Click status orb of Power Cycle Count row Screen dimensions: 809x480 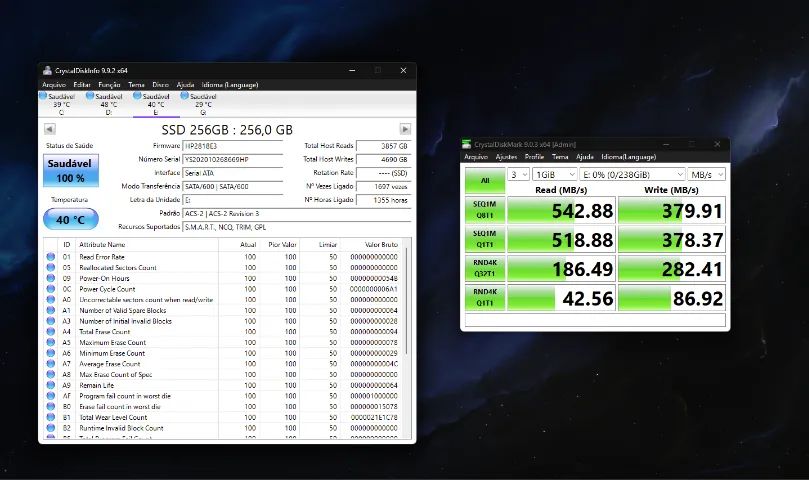(51, 289)
